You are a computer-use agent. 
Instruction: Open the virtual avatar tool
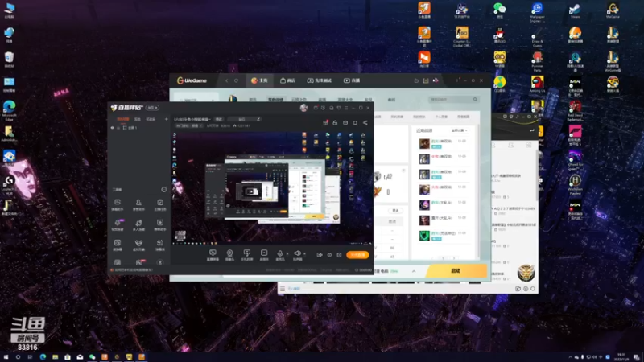pos(138,245)
